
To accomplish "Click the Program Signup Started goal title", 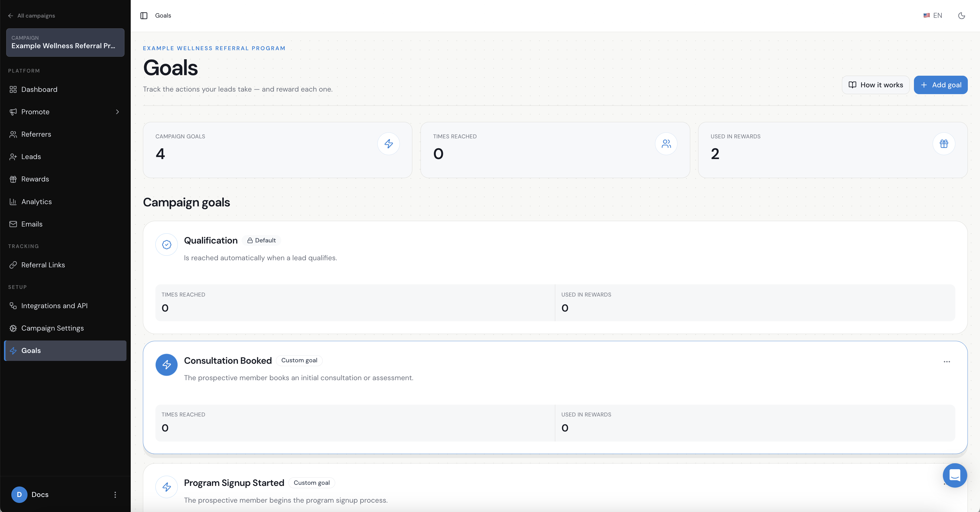I will click(x=234, y=483).
